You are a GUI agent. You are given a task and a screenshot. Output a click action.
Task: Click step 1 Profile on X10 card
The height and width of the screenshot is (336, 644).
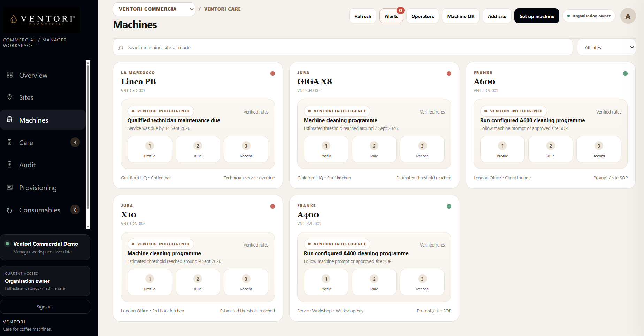(x=150, y=282)
